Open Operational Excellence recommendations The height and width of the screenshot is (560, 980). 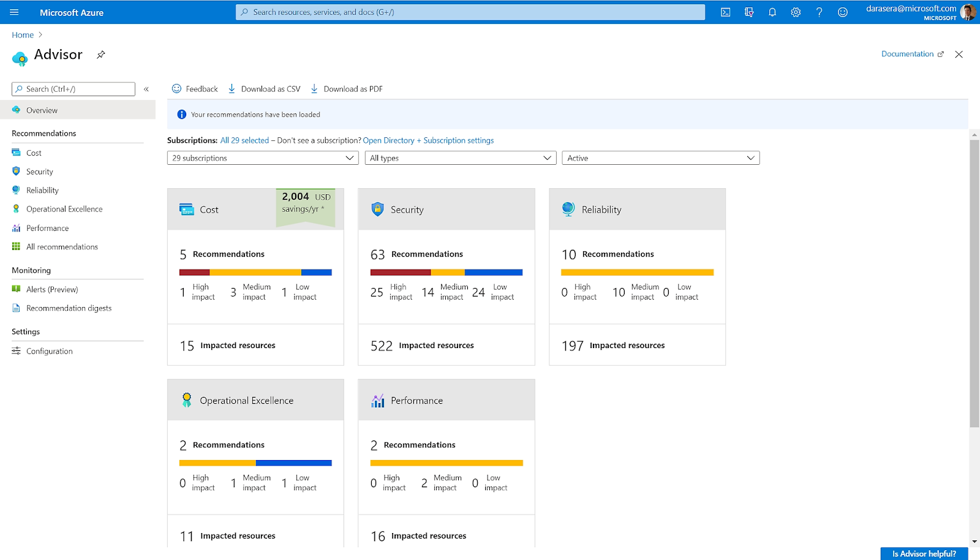(64, 208)
